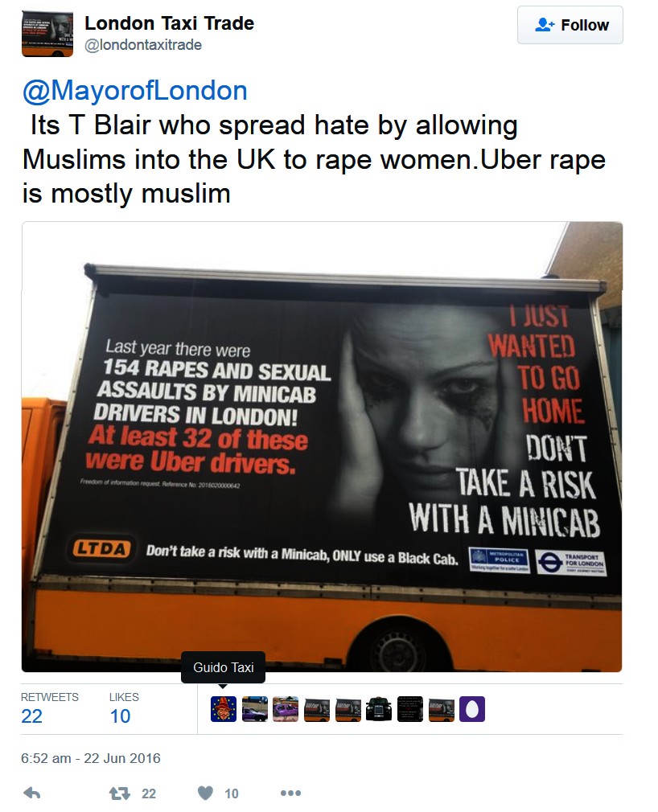Image resolution: width=658 pixels, height=812 pixels.
Task: Open the third liker's pink car avatar
Action: 286,709
